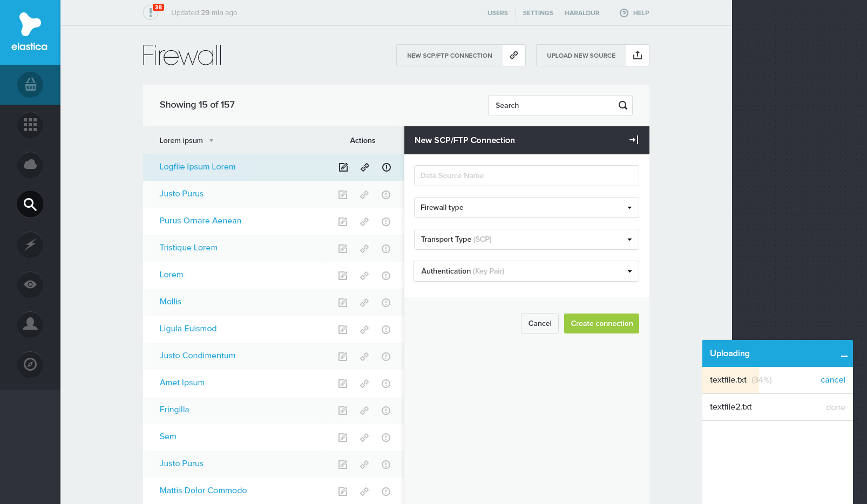The image size is (867, 504).
Task: Collapse the New SCP/FTP Connection panel
Action: click(634, 140)
